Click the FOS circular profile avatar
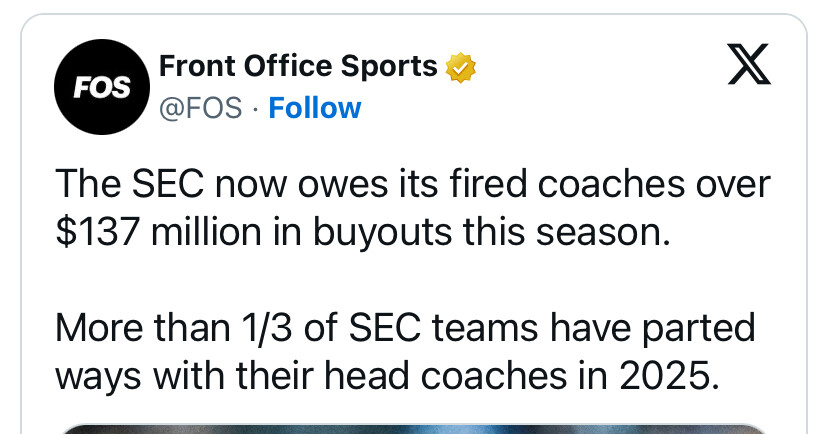This screenshot has height=434, width=828. [101, 87]
